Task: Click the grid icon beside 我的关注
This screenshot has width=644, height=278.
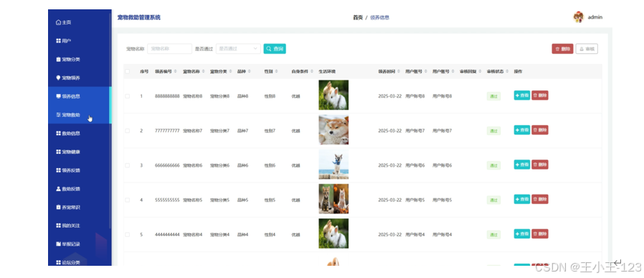Action: pyautogui.click(x=58, y=226)
